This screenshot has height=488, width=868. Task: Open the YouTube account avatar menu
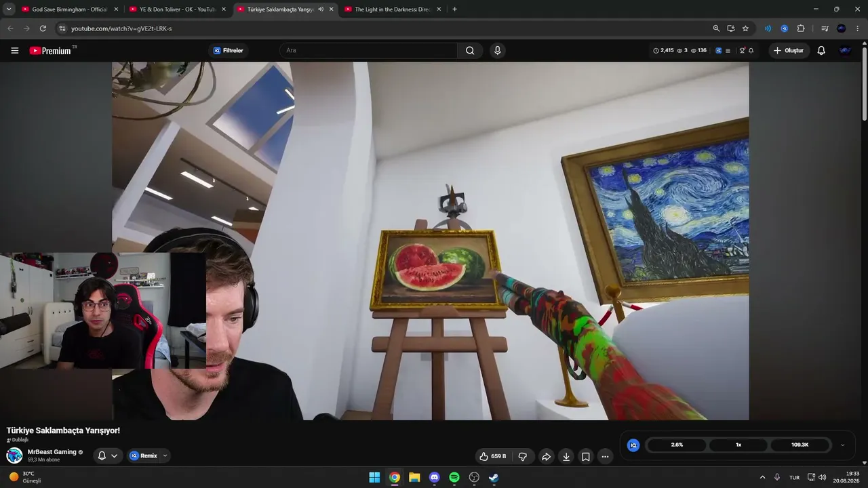click(x=845, y=51)
